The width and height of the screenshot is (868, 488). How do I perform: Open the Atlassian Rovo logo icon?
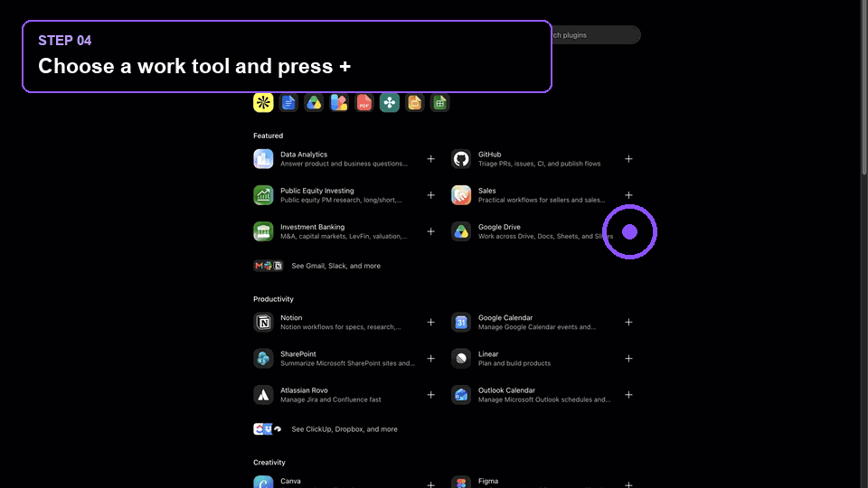263,395
